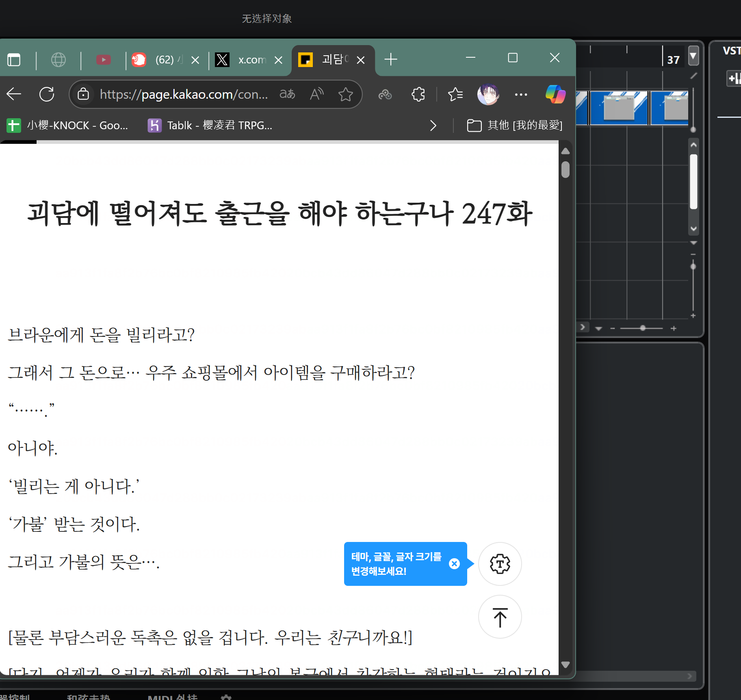The height and width of the screenshot is (700, 741).
Task: Click the Translate icon in address bar
Action: pos(287,95)
